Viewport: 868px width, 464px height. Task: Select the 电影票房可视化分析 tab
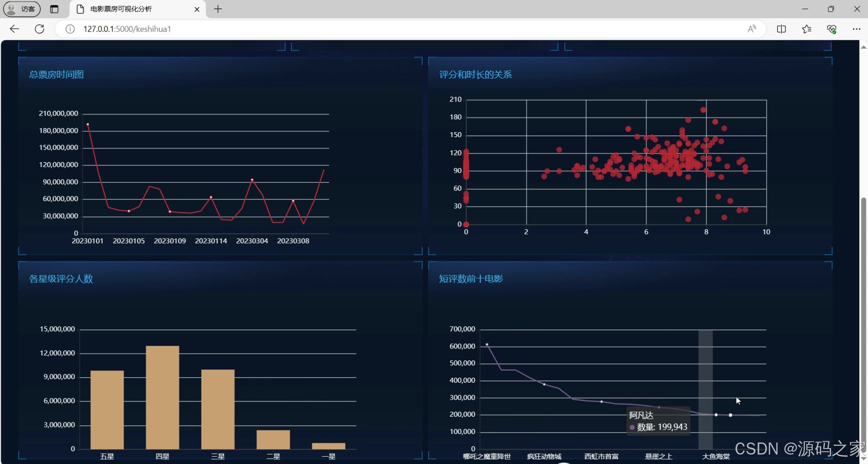pyautogui.click(x=129, y=9)
